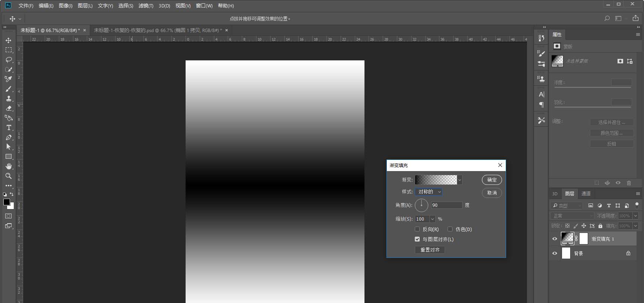Open the scale (缩放) percentage dropdown
The width and height of the screenshot is (644, 303).
(432, 219)
